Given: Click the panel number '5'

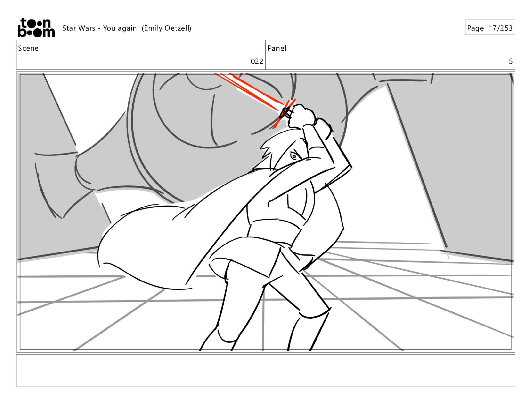Looking at the screenshot, I should [x=511, y=61].
